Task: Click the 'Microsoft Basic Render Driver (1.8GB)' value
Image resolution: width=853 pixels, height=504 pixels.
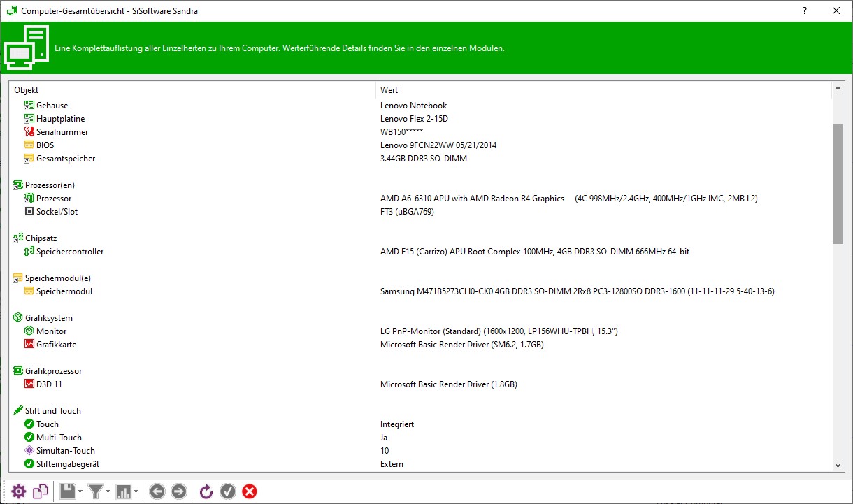Action: pos(449,384)
